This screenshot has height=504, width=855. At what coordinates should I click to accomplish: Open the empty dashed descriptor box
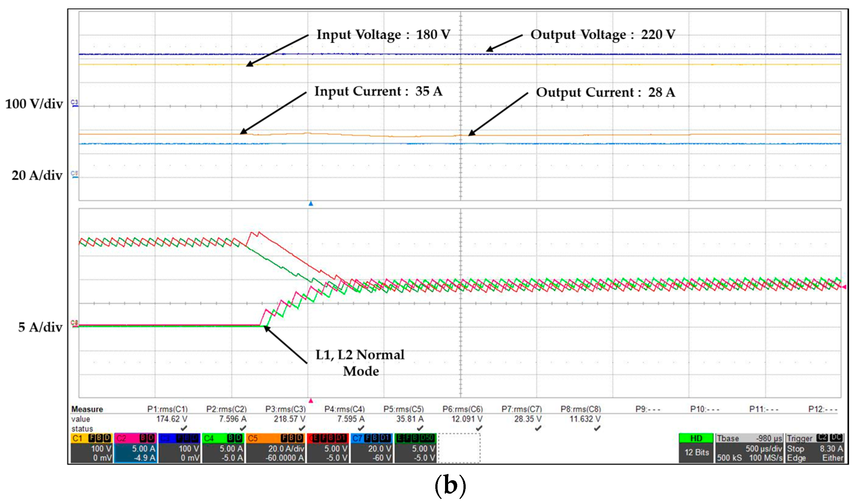(x=459, y=449)
